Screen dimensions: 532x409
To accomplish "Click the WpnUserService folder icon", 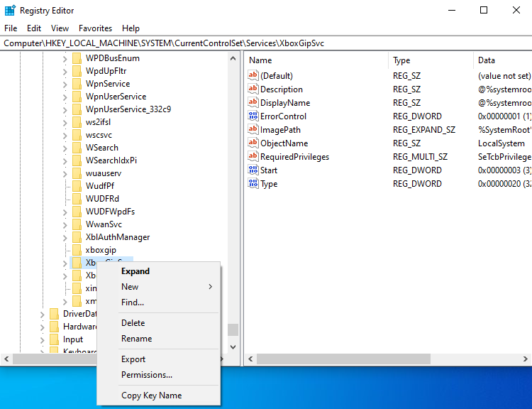I will tap(77, 97).
